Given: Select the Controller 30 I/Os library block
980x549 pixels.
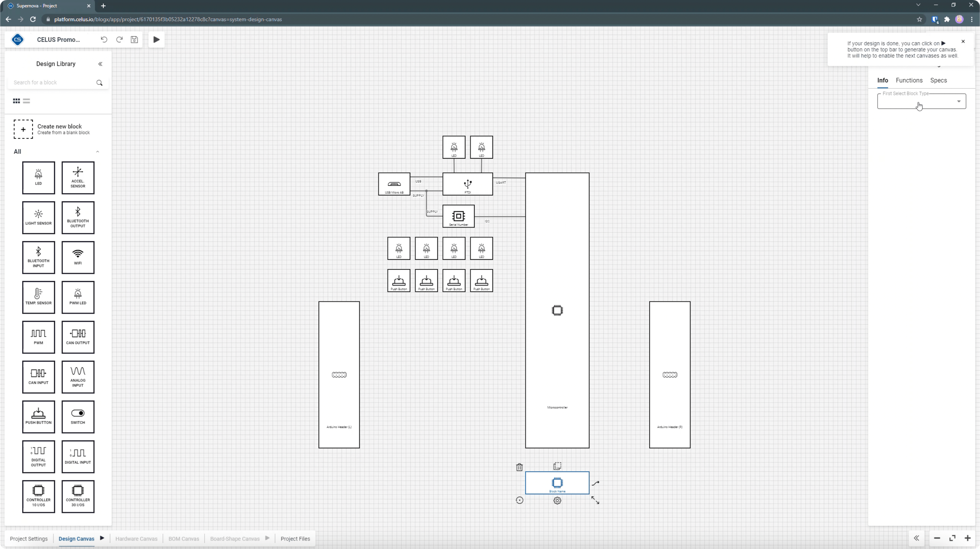Looking at the screenshot, I should coord(78,497).
